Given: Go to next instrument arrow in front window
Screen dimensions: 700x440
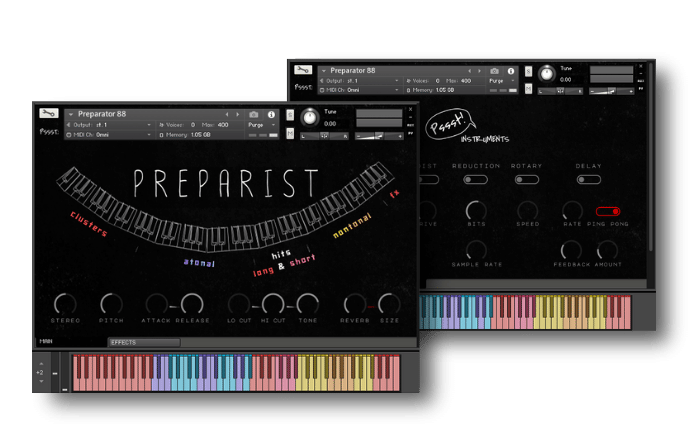Looking at the screenshot, I should click(x=238, y=114).
